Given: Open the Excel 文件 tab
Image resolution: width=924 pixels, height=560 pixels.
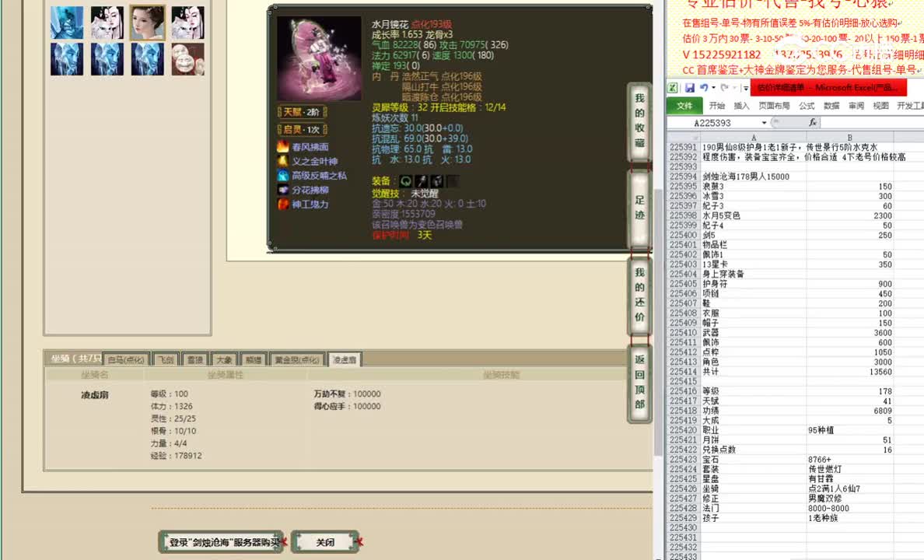Looking at the screenshot, I should [684, 106].
